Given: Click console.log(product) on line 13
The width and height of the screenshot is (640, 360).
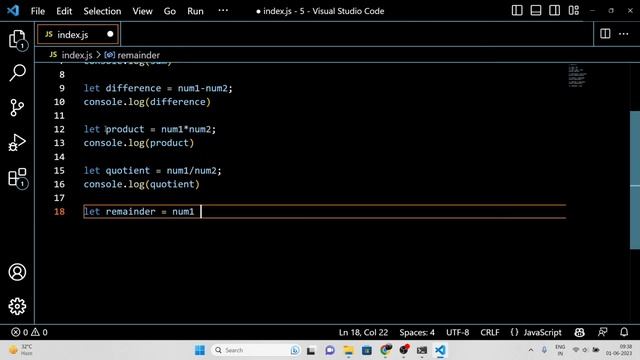Looking at the screenshot, I should click(x=139, y=143).
